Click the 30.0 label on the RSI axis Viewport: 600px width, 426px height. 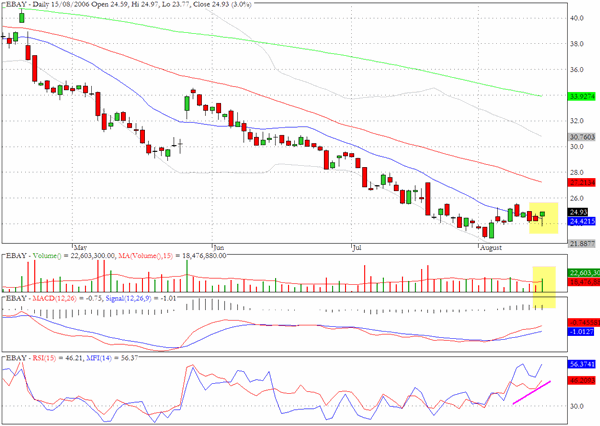[576, 406]
